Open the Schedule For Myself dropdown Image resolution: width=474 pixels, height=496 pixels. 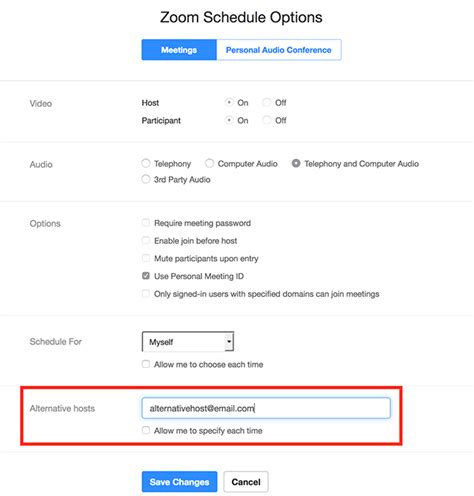click(x=188, y=341)
